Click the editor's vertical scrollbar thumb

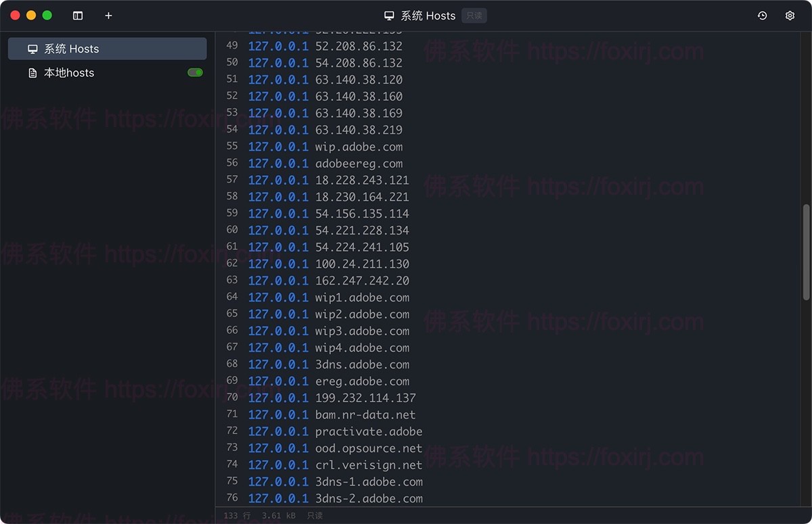(x=806, y=252)
